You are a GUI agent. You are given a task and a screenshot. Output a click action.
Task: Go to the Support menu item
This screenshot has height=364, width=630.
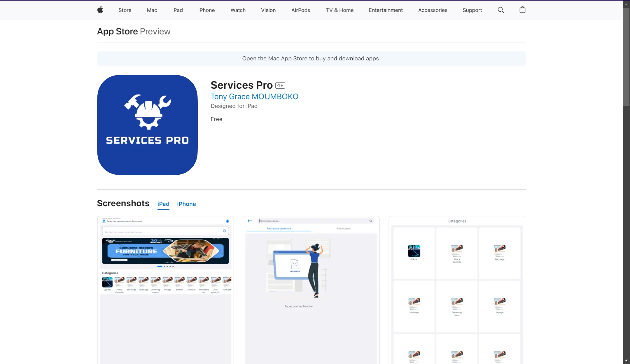pos(472,10)
